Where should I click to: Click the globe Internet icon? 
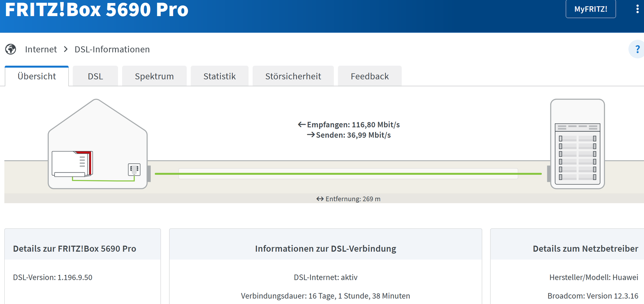11,49
